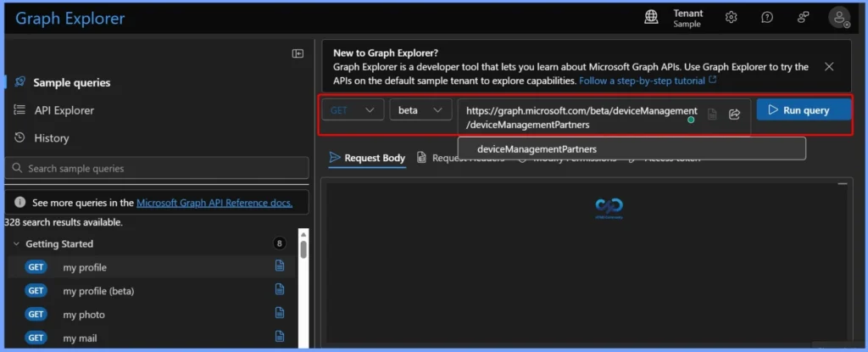Click the Graph Explorer title
Image resolution: width=868 pixels, height=352 pixels.
click(70, 19)
